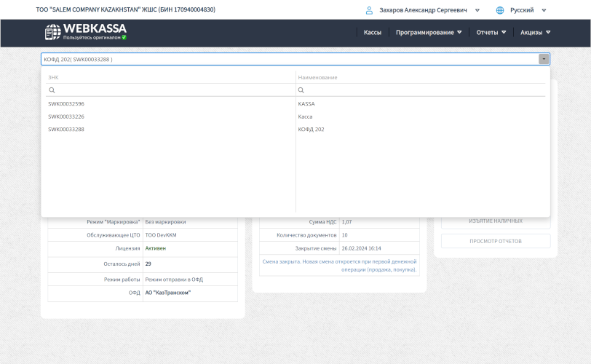Focus the ЗНК search filter field
Screen dimensions: 591x364
(170, 90)
